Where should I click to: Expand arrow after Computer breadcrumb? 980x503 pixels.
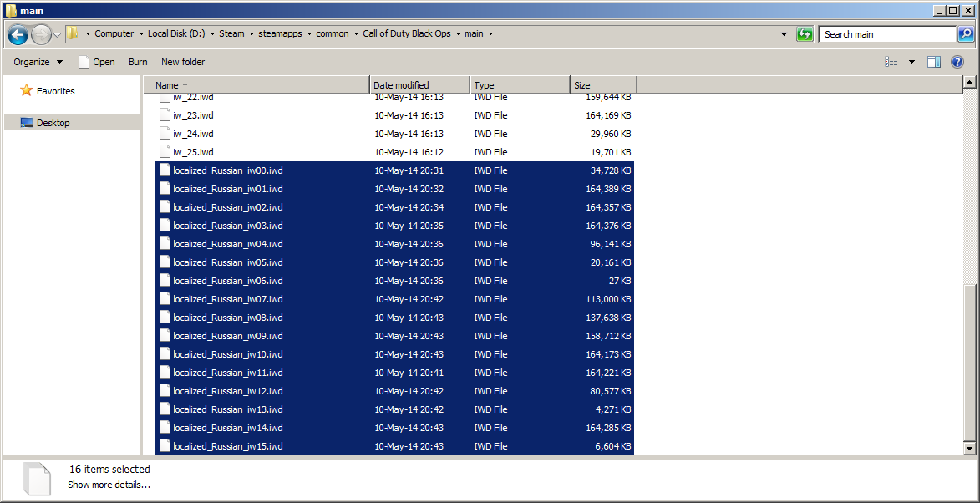click(x=140, y=33)
